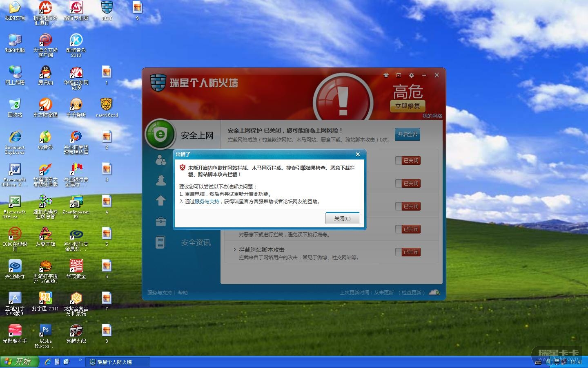Viewport: 588px width, 368px height.
Task: Toggle the malicious download (恶意下载) 已关闭 switch
Action: point(408,229)
